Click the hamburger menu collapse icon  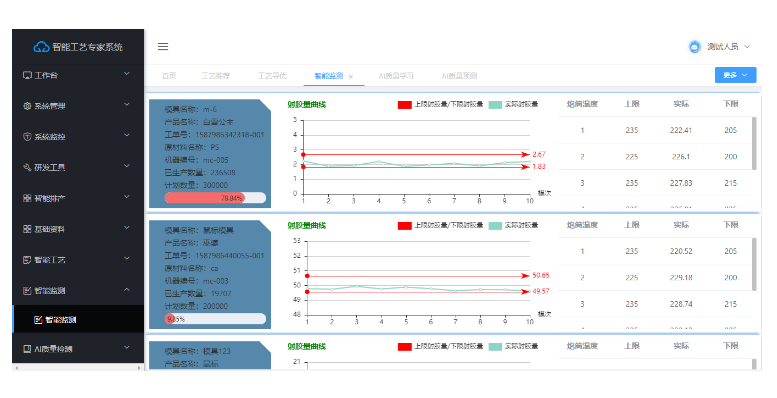point(163,47)
